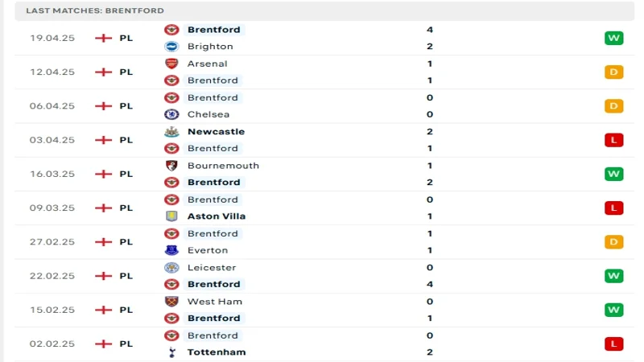Click the red L badge for Tottenham match

click(614, 343)
